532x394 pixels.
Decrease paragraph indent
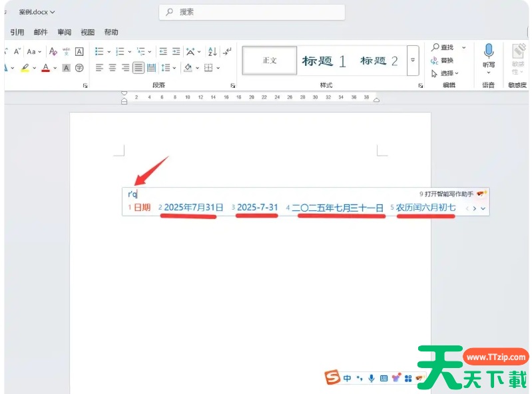[163, 51]
